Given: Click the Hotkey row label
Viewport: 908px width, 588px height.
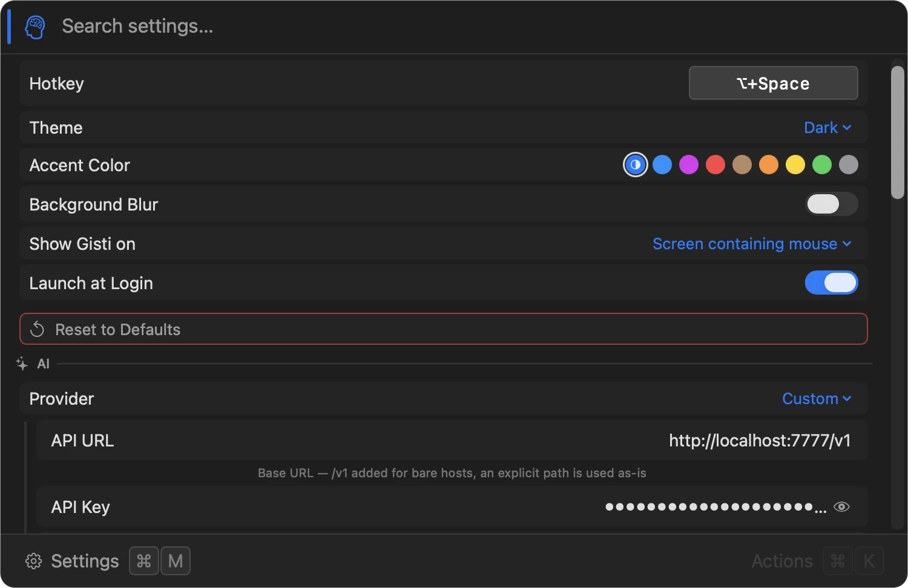Looking at the screenshot, I should click(x=57, y=83).
